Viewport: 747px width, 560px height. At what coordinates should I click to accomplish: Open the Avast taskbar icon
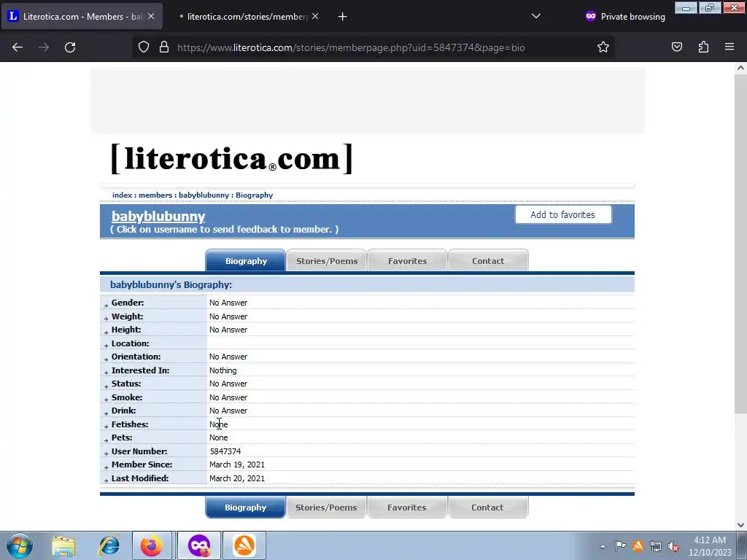coord(244,545)
